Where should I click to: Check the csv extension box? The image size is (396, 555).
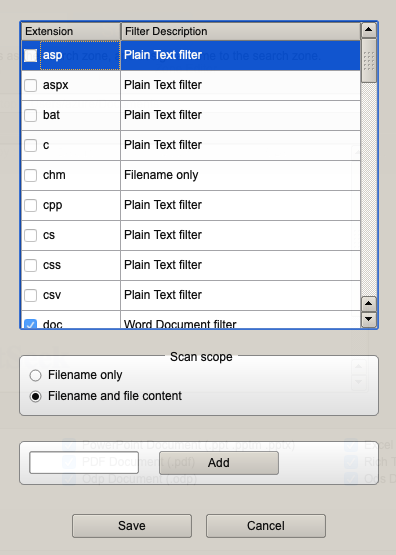coord(30,295)
